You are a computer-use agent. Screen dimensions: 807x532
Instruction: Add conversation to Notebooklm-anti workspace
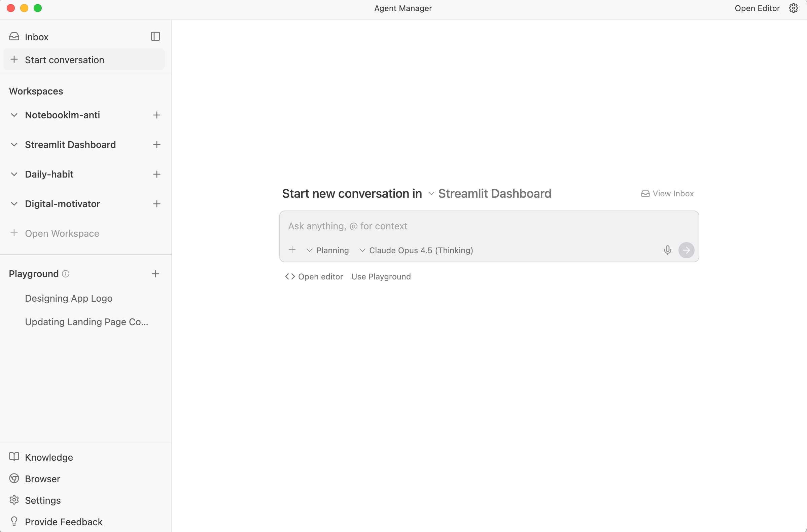[156, 115]
